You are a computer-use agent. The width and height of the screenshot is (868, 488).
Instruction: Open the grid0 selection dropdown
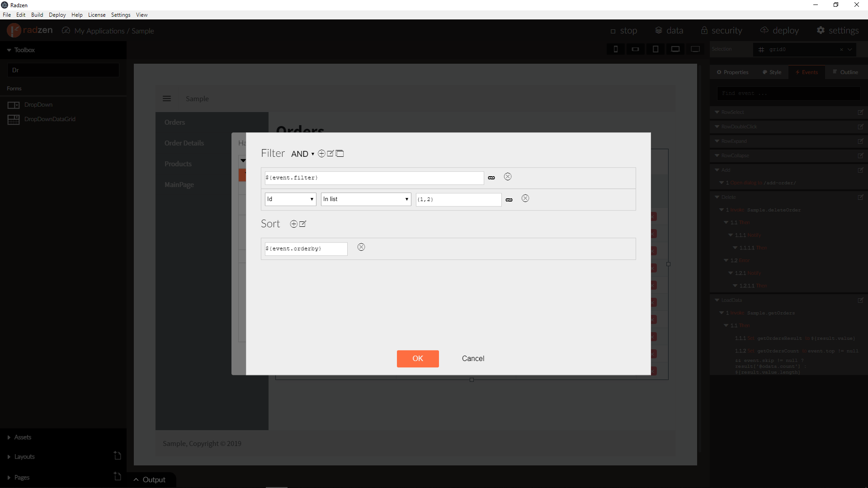pyautogui.click(x=850, y=50)
